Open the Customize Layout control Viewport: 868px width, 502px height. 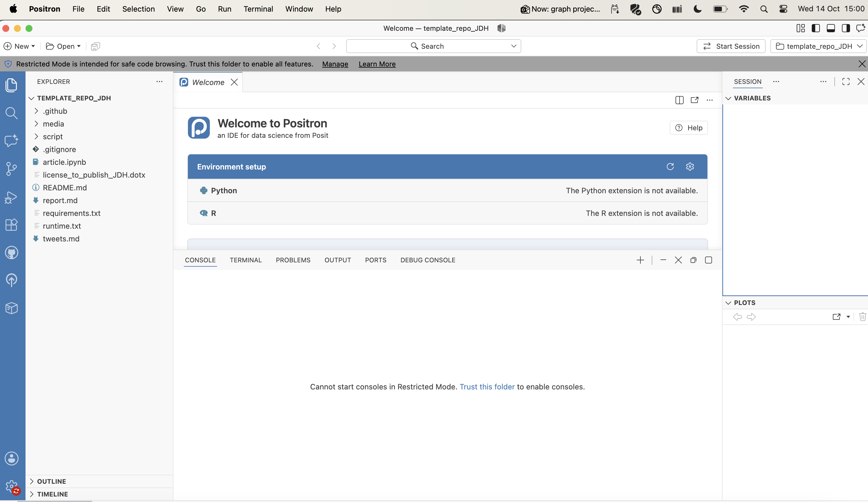(x=800, y=28)
